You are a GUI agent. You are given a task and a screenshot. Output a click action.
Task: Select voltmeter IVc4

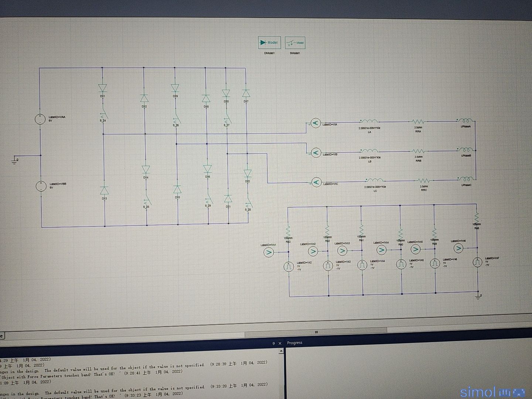(381, 250)
